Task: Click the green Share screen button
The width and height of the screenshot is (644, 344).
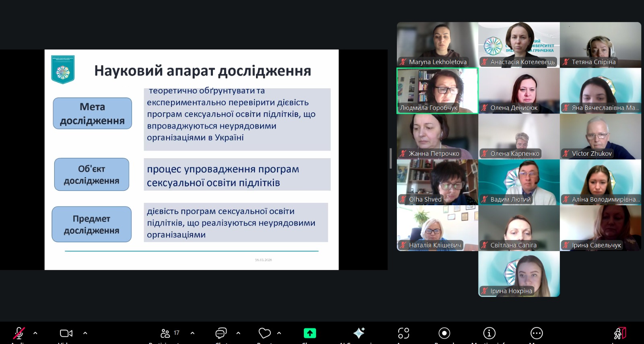Action: (x=310, y=333)
